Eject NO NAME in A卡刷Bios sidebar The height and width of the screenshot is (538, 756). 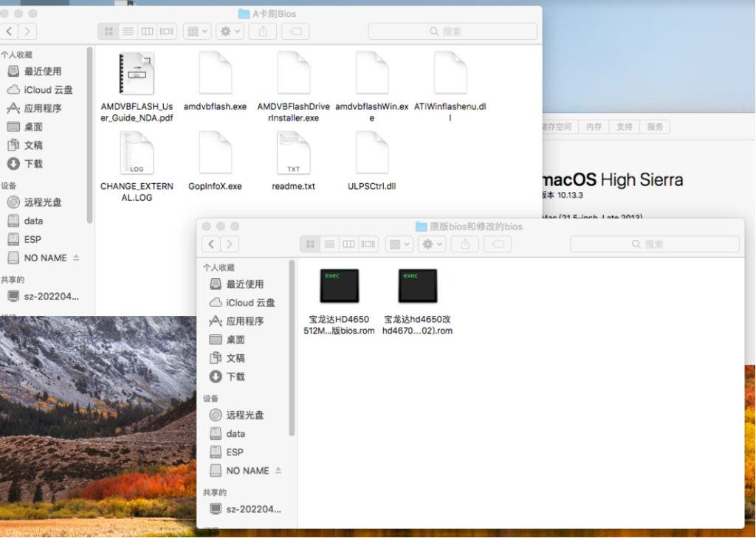76,258
